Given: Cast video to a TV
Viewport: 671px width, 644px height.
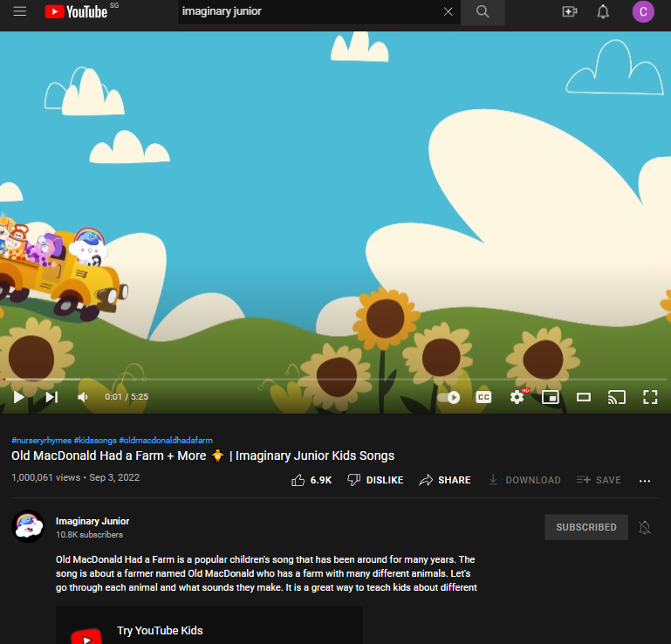Looking at the screenshot, I should [617, 398].
